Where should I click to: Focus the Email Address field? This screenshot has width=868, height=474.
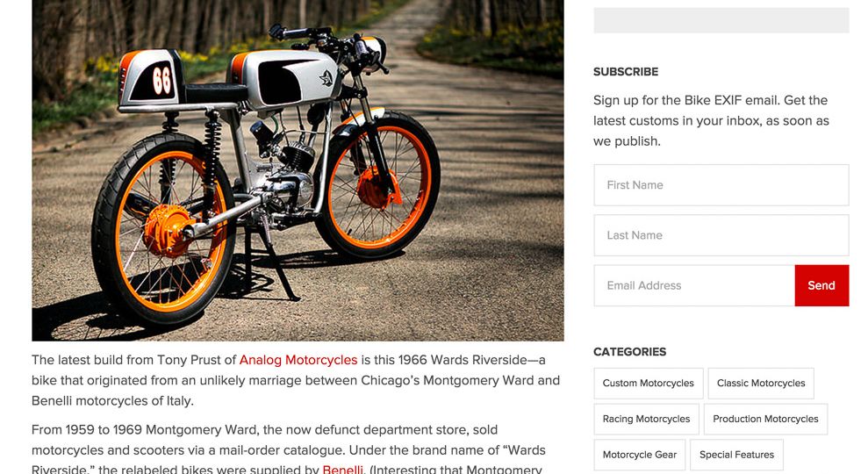(694, 286)
